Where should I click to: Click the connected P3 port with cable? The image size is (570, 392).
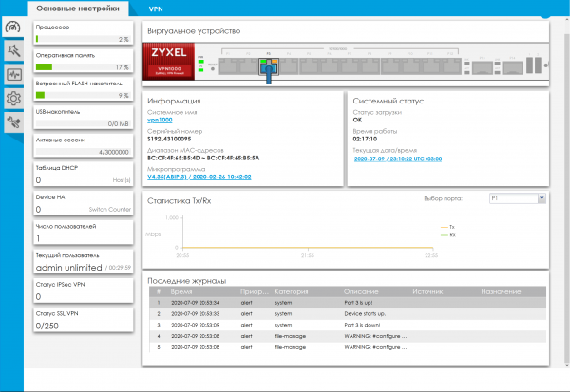(269, 65)
